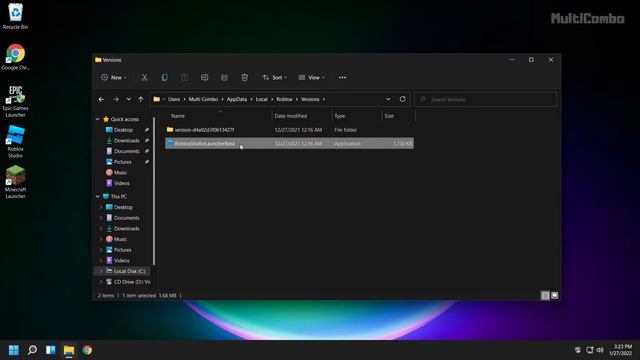Open the New item menu
The image size is (640, 360).
point(114,78)
